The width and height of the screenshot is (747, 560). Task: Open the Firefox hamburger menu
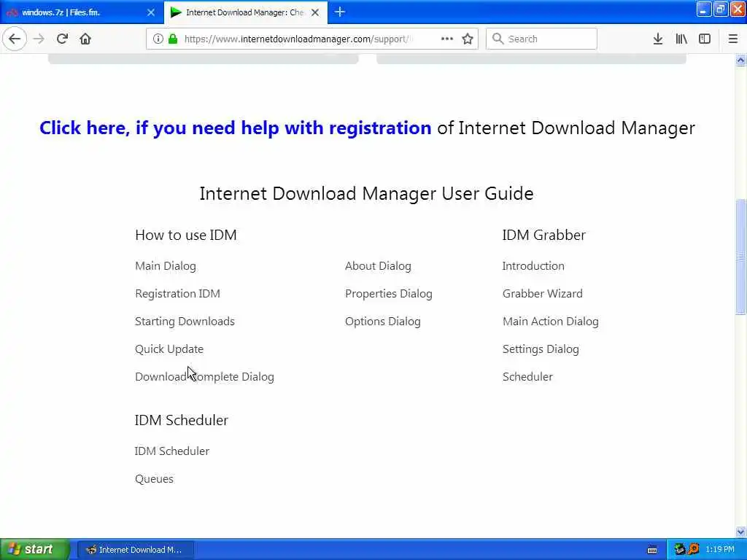pos(733,39)
